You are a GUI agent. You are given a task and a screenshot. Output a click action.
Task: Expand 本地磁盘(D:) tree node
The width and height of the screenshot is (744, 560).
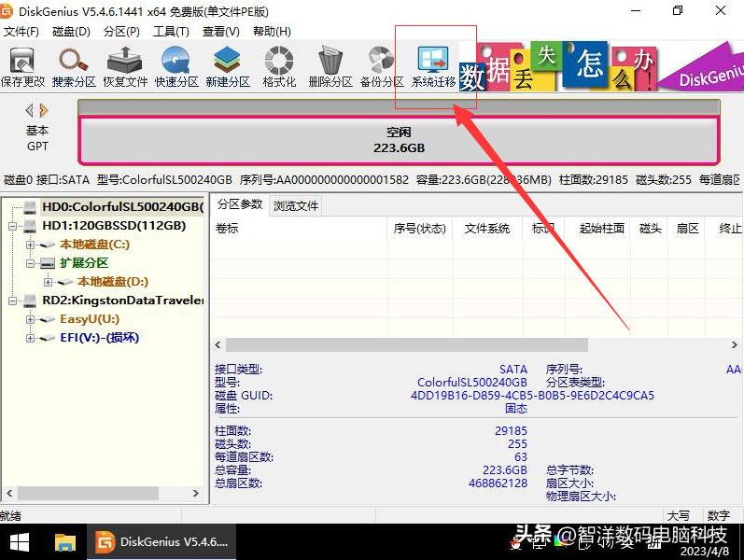48,282
